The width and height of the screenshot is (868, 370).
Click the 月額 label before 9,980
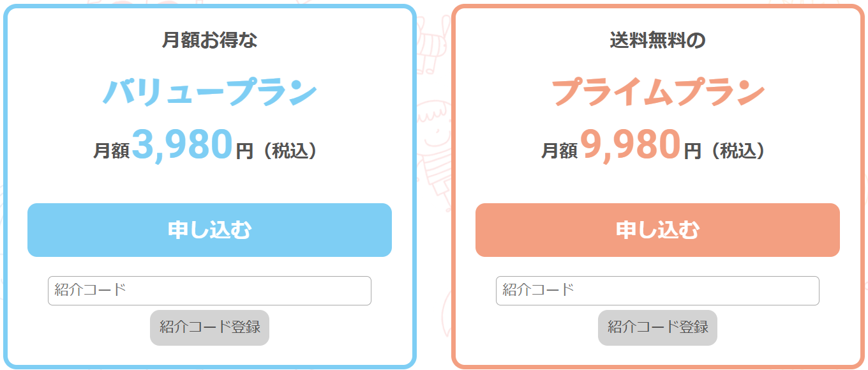pos(560,151)
